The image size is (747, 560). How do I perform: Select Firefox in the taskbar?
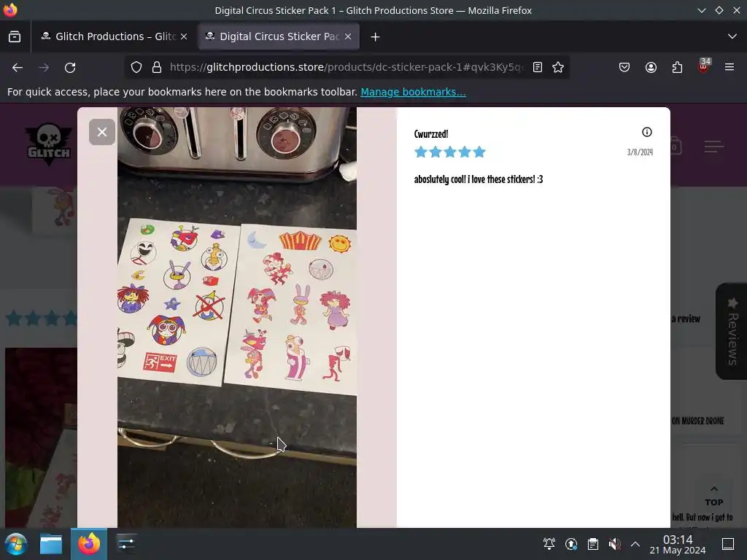pos(88,544)
